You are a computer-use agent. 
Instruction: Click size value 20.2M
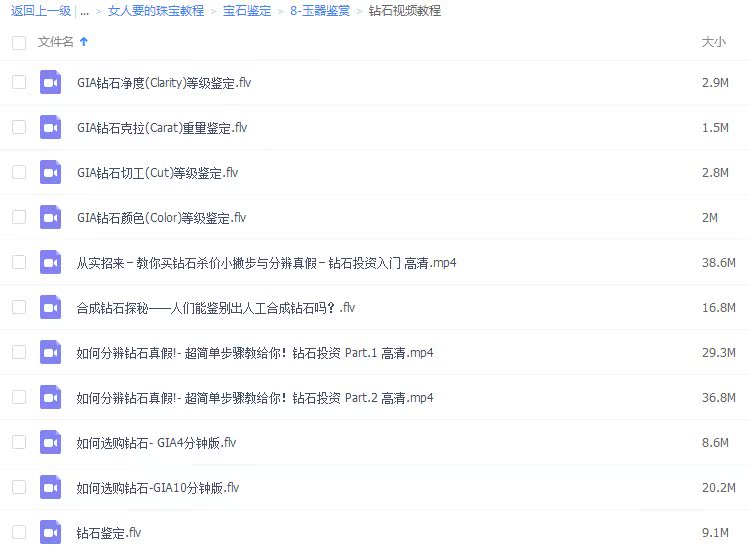click(718, 488)
